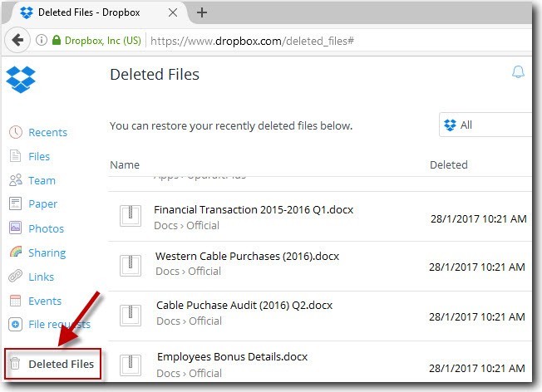Screen dimensions: 542x392
Task: Select Financial Transaction 2015-2016 Q1.docx file name
Action: 254,209
